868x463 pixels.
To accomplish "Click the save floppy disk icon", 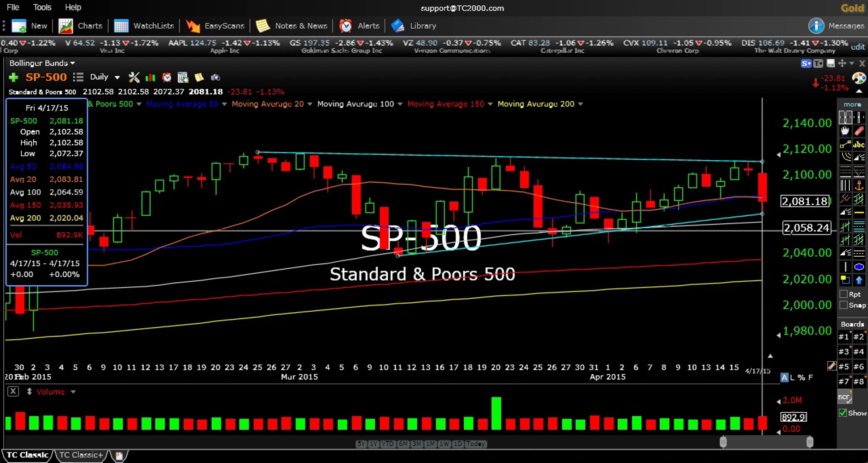I will click(x=831, y=63).
